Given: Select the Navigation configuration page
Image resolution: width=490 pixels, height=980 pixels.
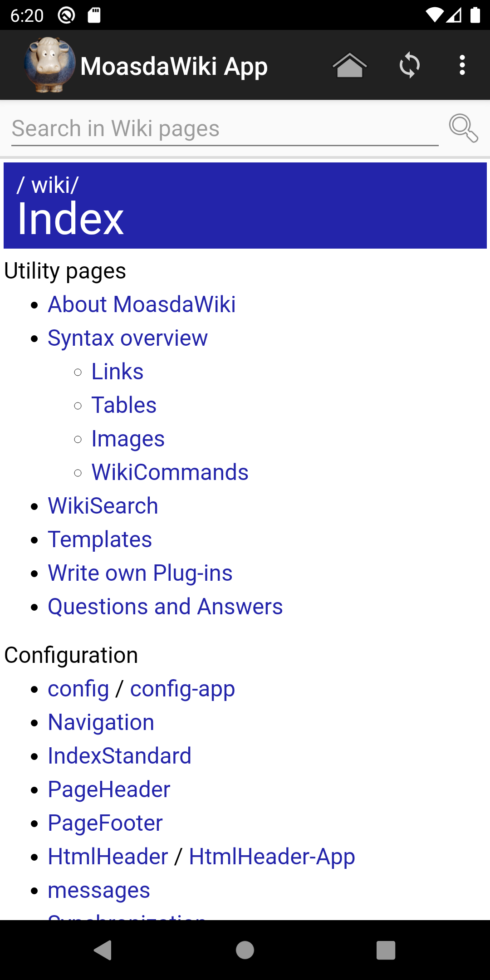Looking at the screenshot, I should [101, 723].
